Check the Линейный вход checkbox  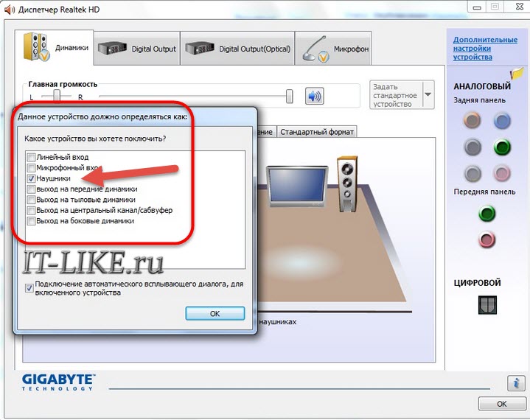31,157
